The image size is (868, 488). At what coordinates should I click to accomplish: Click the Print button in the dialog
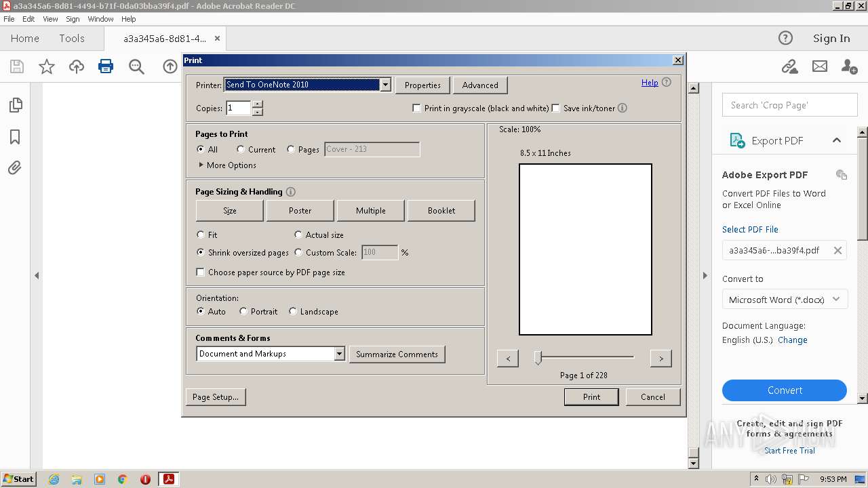[591, 397]
